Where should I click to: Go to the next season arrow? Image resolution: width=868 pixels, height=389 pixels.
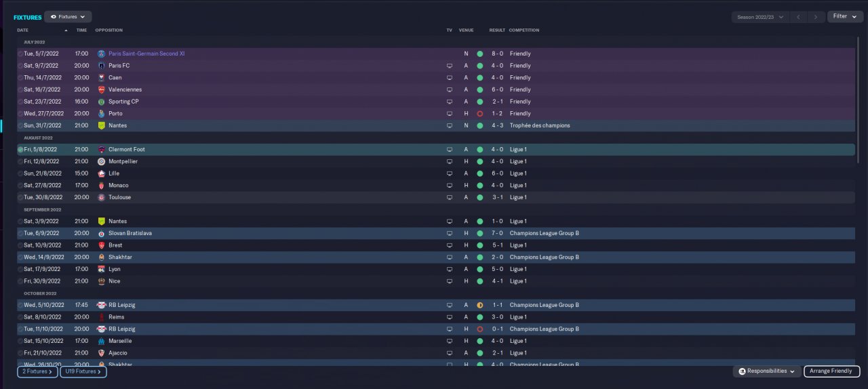click(816, 17)
